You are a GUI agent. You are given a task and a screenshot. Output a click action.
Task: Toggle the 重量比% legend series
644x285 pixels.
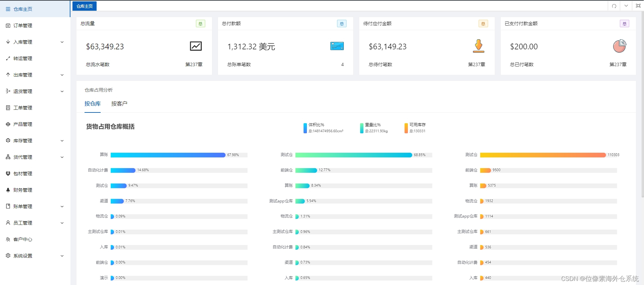pyautogui.click(x=374, y=128)
